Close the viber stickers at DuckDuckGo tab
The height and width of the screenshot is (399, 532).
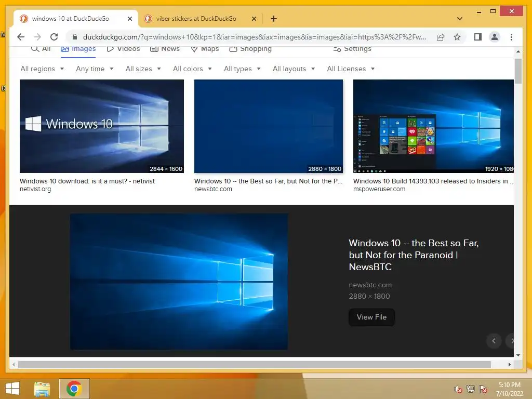[x=254, y=19]
